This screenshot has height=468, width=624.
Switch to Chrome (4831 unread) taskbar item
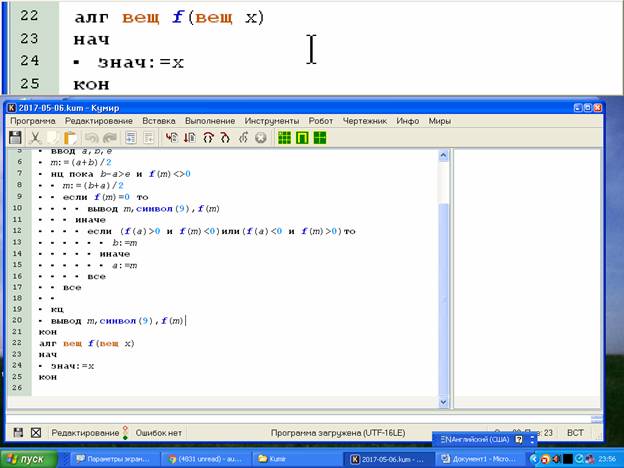tap(206, 459)
